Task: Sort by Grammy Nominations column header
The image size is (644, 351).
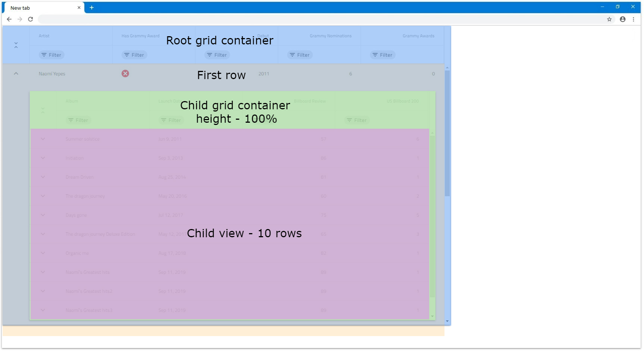Action: point(330,36)
